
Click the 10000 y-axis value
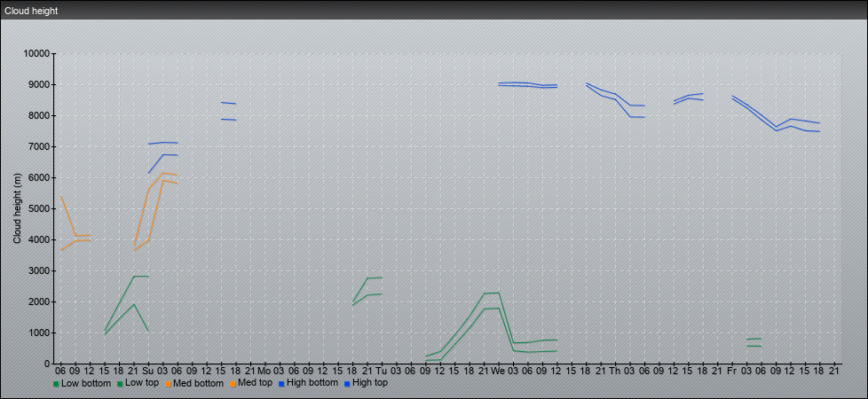(36, 54)
